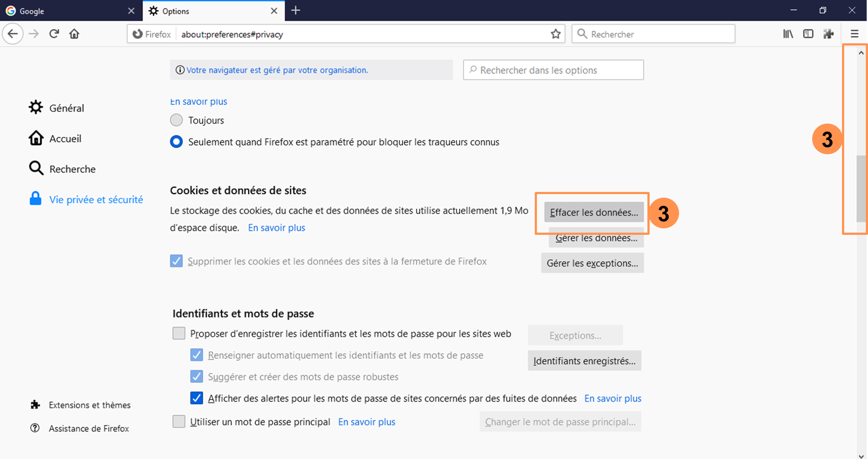Uncheck Afficher des alertes pour fuites de données
Screen dimensions: 868x459
[x=197, y=398]
